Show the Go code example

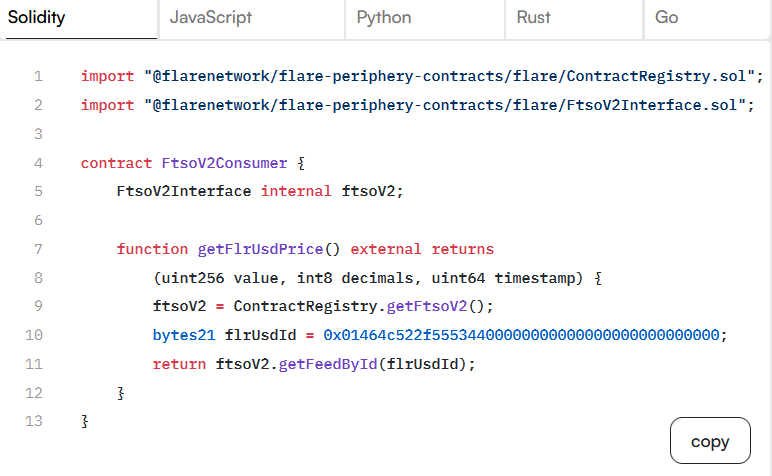coord(666,18)
